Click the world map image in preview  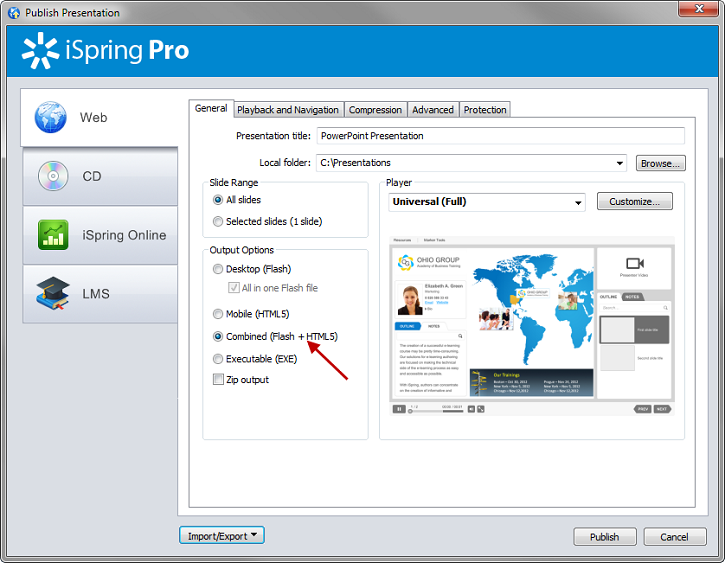click(x=533, y=308)
